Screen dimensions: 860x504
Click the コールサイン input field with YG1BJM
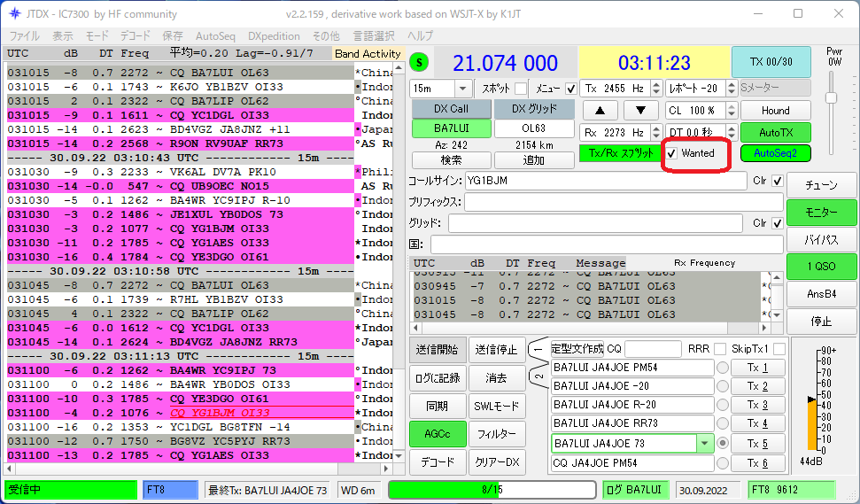click(606, 181)
